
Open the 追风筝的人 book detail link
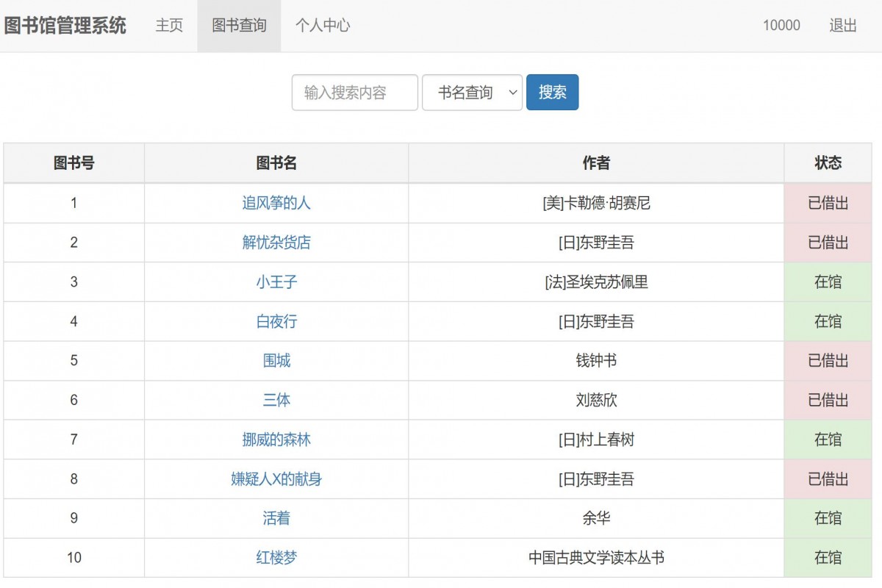click(x=276, y=204)
